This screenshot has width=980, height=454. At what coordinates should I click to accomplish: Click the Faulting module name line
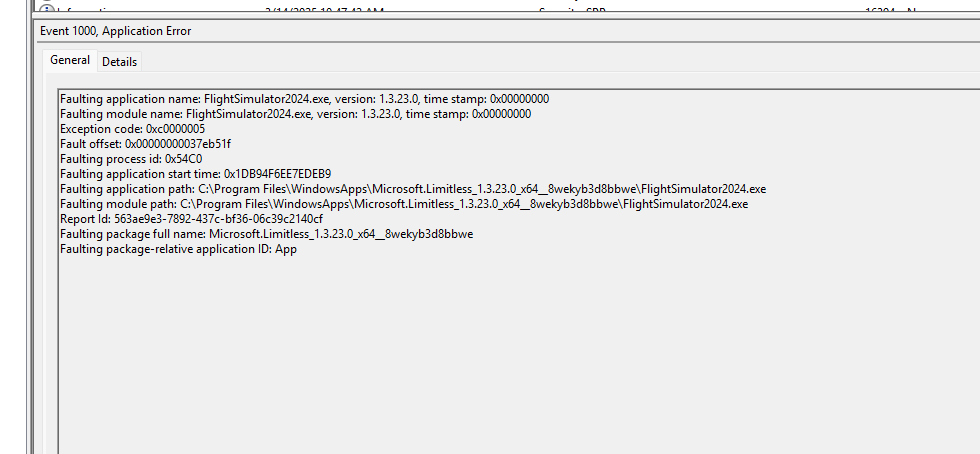coord(296,114)
